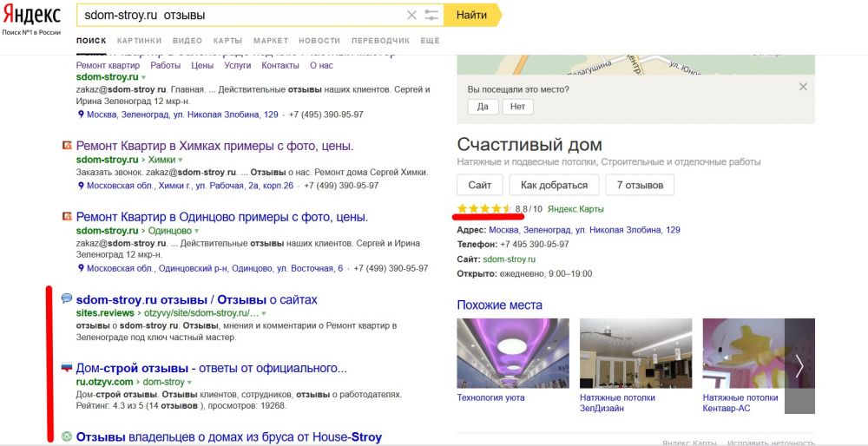The height and width of the screenshot is (446, 868).
Task: Dismiss the 'Вы посещали это место?' prompt
Action: click(803, 87)
